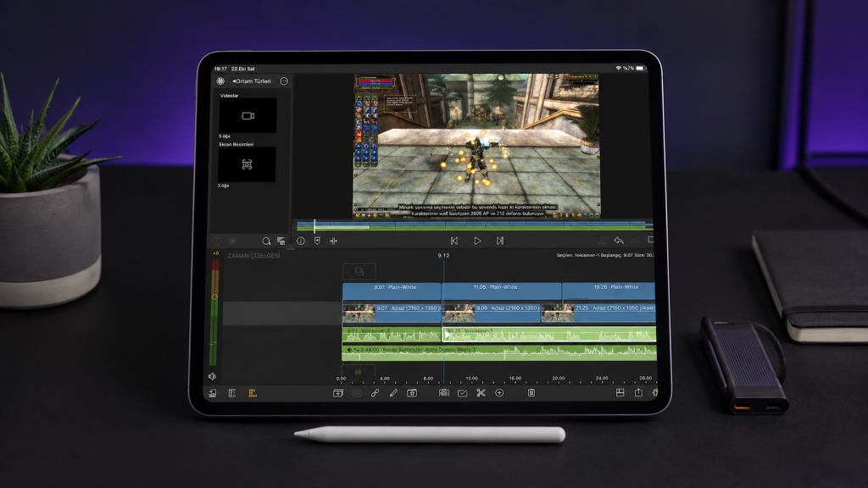
Task: Toggle track headers view
Action: point(232,393)
